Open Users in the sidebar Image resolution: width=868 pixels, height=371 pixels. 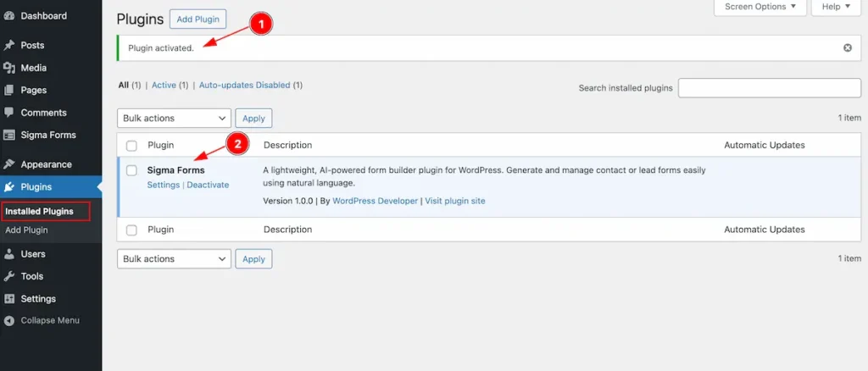[x=33, y=254]
